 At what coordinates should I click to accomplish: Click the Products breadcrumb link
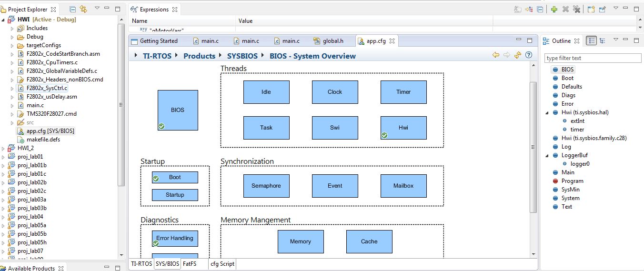pyautogui.click(x=199, y=56)
